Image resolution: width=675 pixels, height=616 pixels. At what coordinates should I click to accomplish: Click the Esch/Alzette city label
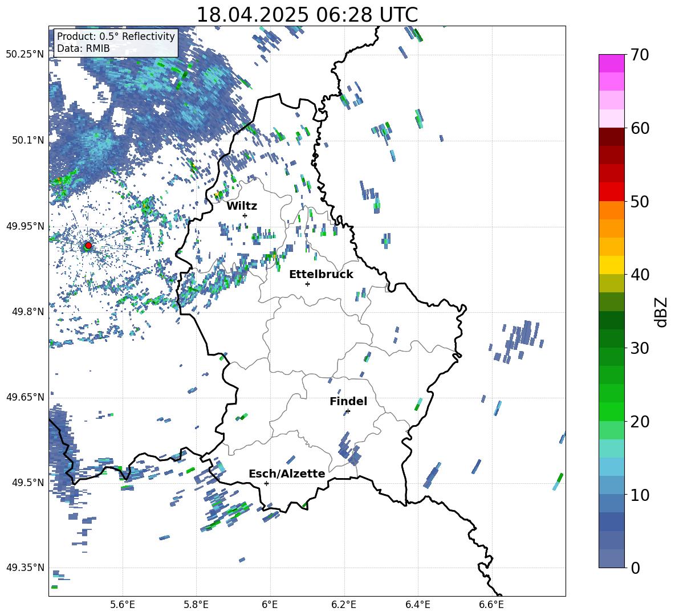click(287, 474)
